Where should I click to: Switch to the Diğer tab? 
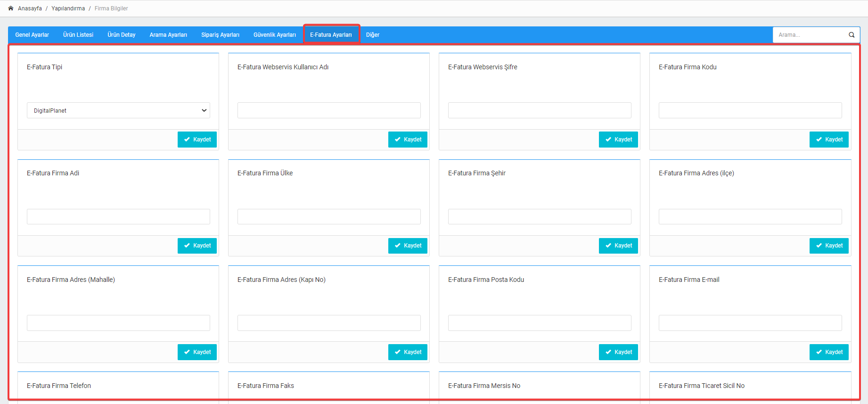point(373,35)
